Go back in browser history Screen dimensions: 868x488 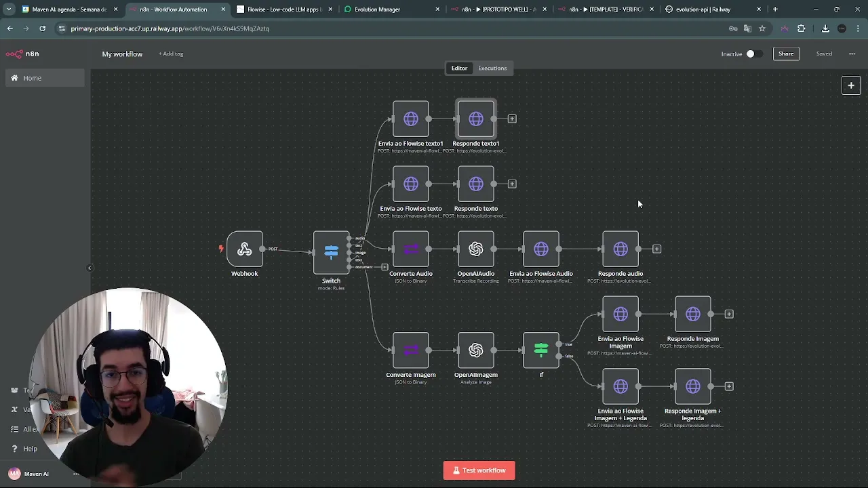[x=10, y=28]
